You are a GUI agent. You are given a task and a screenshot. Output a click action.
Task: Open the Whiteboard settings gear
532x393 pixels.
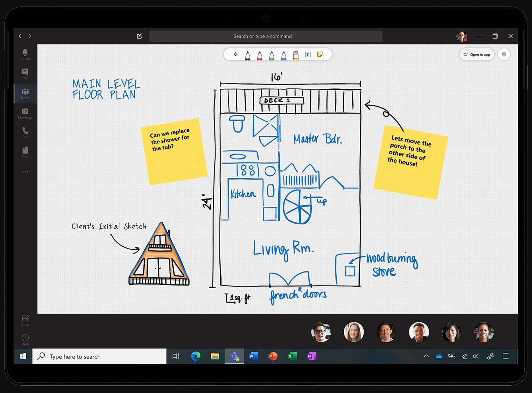(504, 54)
